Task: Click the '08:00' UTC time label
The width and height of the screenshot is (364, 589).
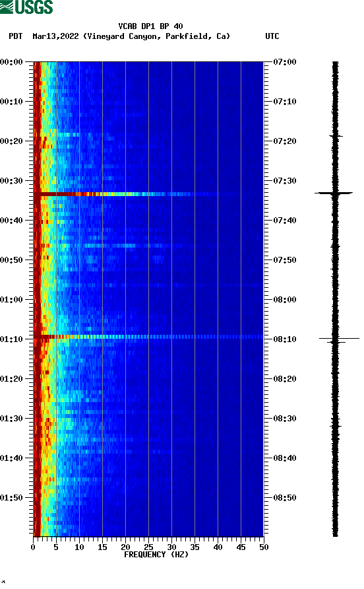Action: 284,299
